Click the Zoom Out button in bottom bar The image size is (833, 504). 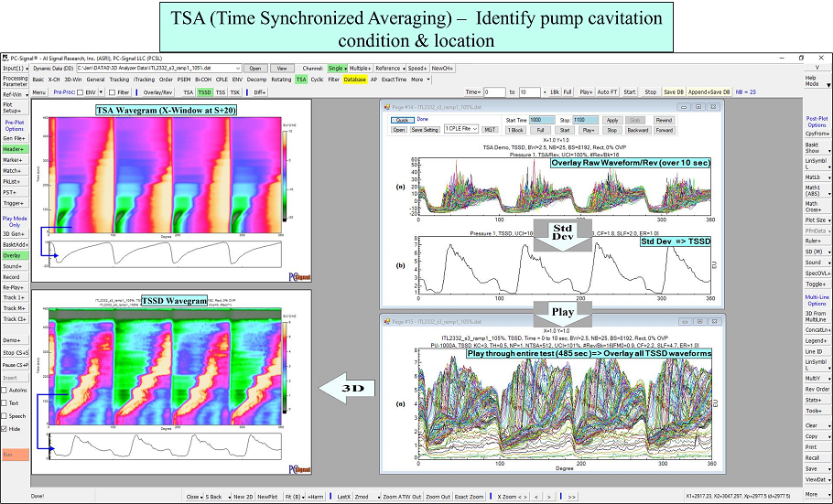[438, 496]
